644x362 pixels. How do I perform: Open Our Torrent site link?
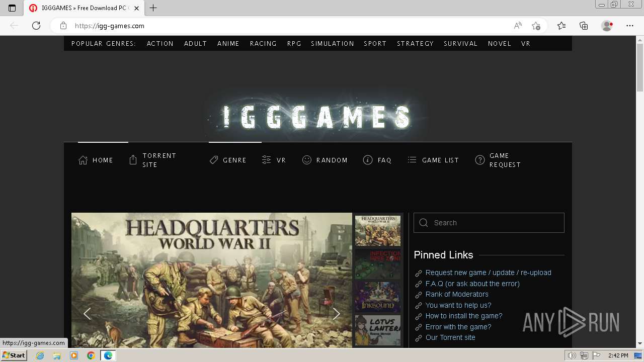[450, 337]
